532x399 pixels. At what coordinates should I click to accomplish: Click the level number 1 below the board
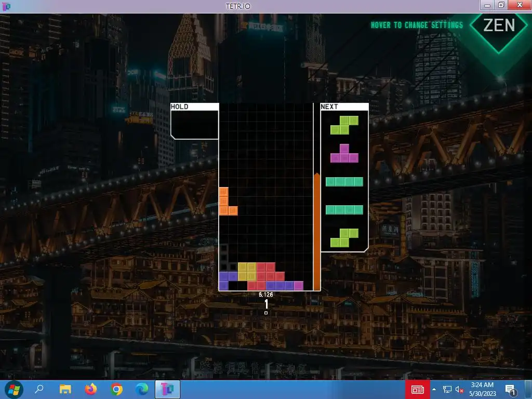[x=267, y=304]
